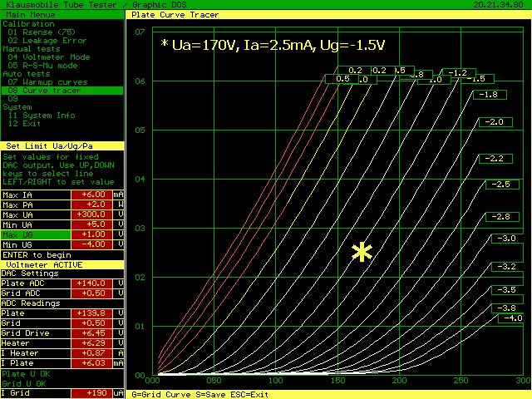Open 07 Warmup curves auto test
Screen dimensions: 532x399
click(x=47, y=82)
